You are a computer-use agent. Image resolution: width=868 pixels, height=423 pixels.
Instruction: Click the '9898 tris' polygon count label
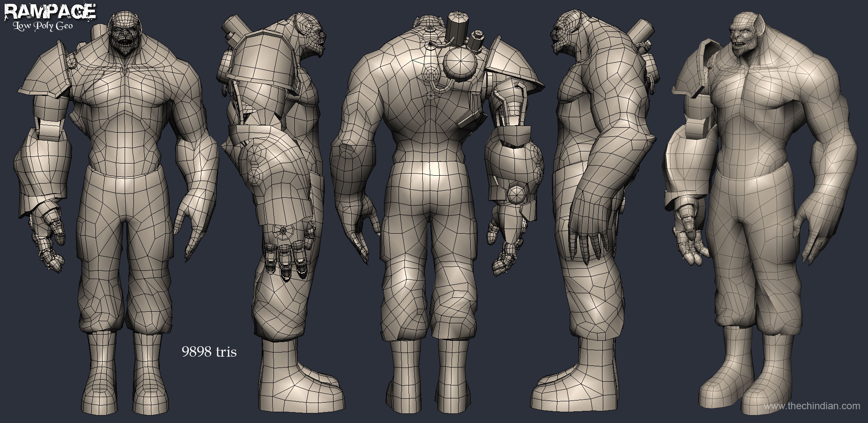coord(209,352)
